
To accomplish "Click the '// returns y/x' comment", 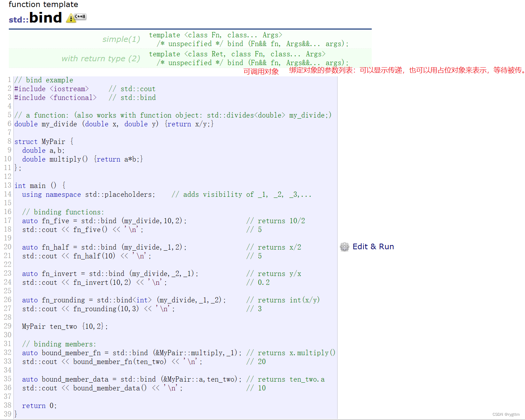I will tap(274, 274).
